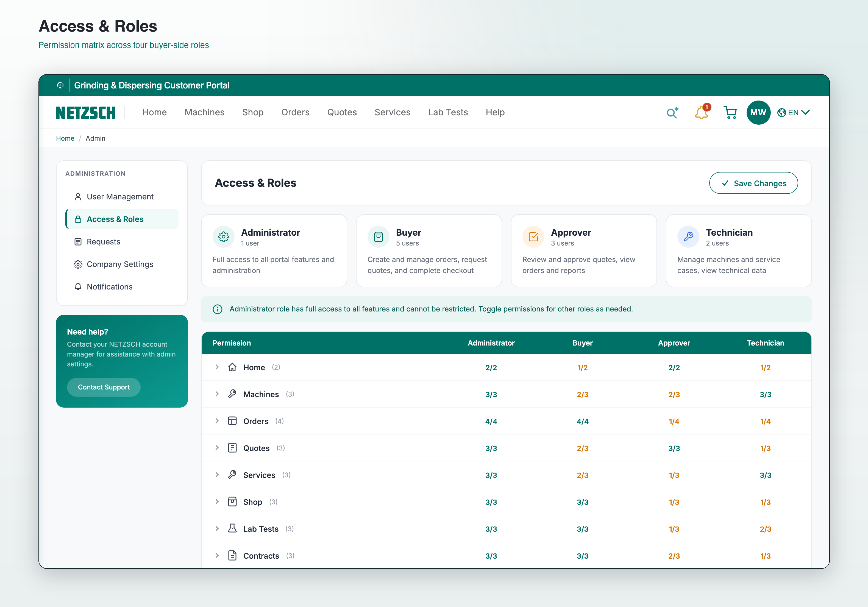Click the Save Changes button
This screenshot has width=868, height=607.
click(753, 183)
